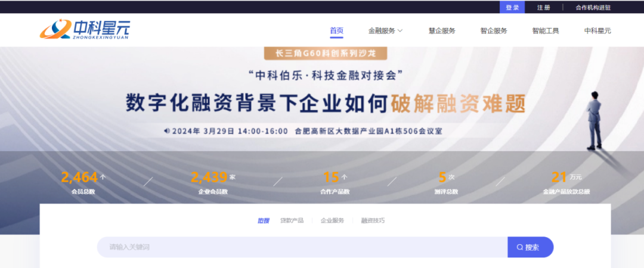
Task: Open the 慧企服务 navigation item
Action: pyautogui.click(x=442, y=30)
